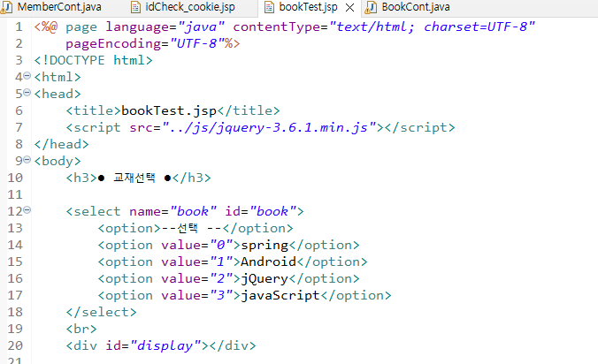Click the closing </select> tag
598x364 pixels.
point(101,312)
